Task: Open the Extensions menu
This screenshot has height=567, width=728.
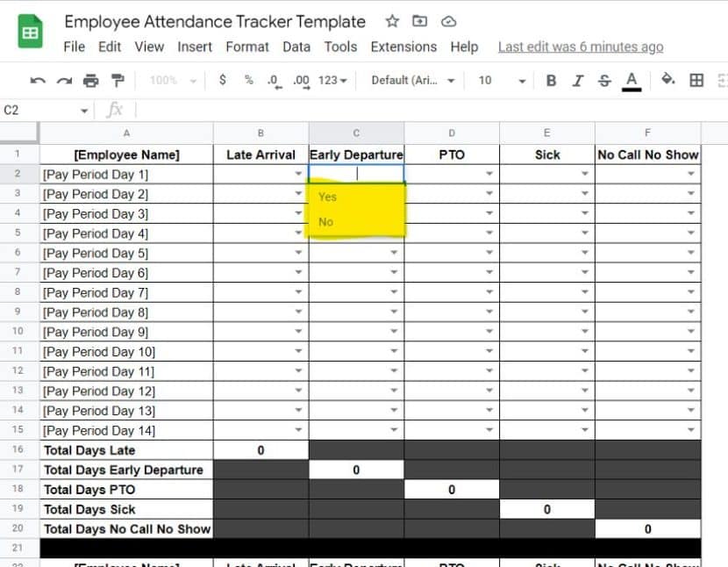Action: (403, 47)
